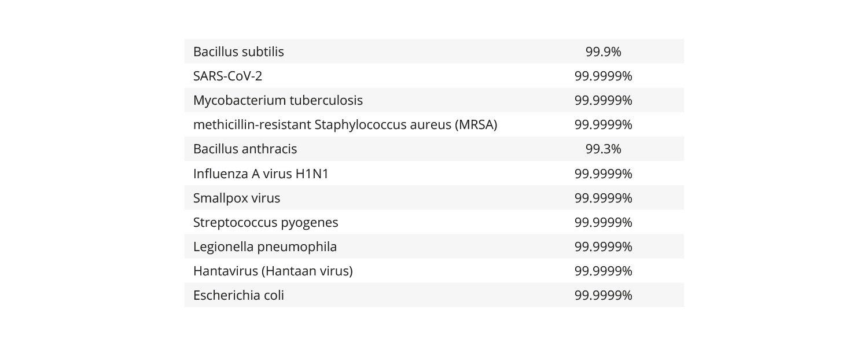The width and height of the screenshot is (868, 346).
Task: Click the SARS-CoV-2 pathogen name
Action: click(x=227, y=76)
